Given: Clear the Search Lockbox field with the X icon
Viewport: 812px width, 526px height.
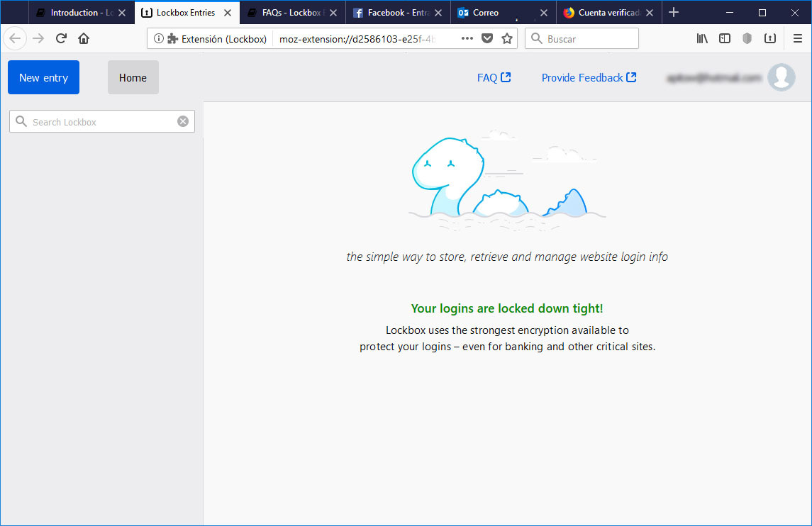Looking at the screenshot, I should [183, 121].
